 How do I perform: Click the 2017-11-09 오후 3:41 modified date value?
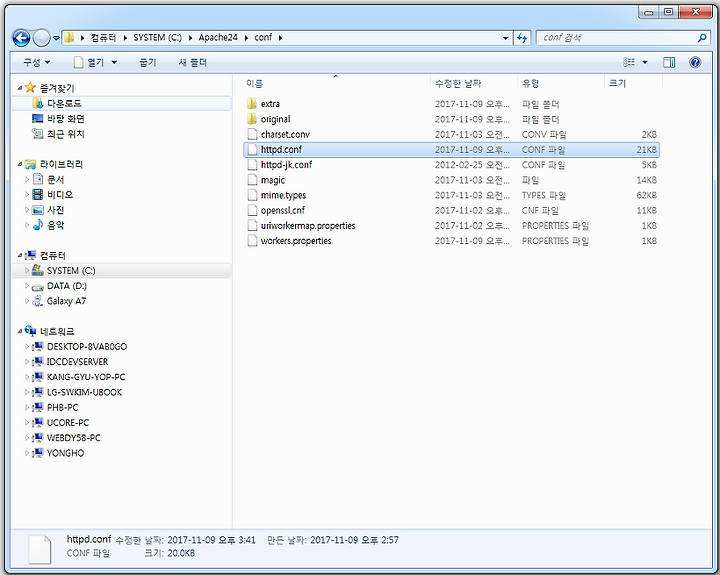[x=211, y=540]
